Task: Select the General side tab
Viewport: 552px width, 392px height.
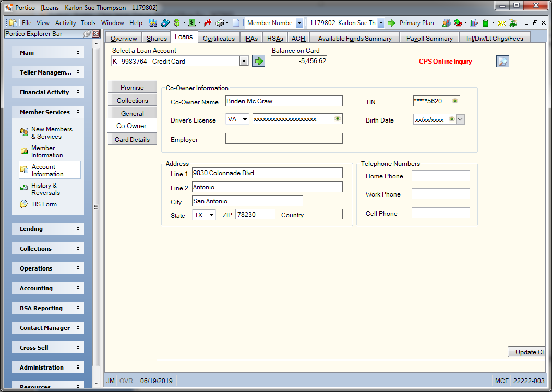Action: point(132,113)
